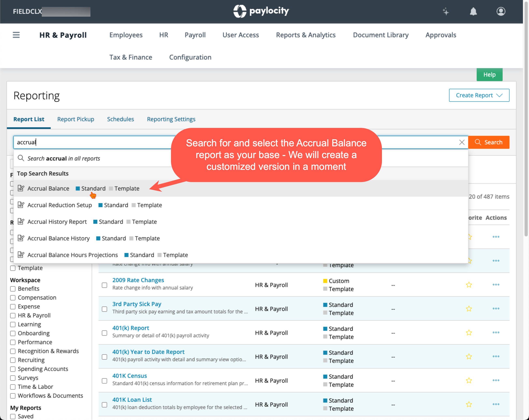Choose Accrual Balance History suggestion

pos(58,238)
